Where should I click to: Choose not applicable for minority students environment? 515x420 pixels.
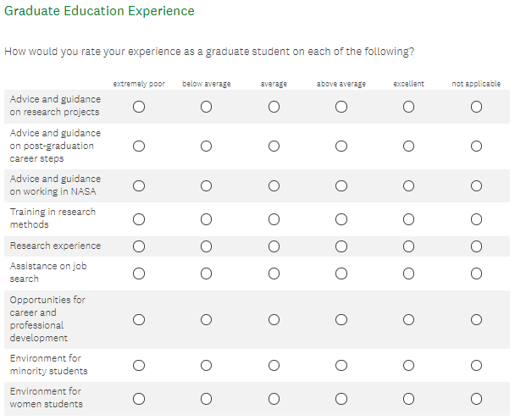(477, 366)
